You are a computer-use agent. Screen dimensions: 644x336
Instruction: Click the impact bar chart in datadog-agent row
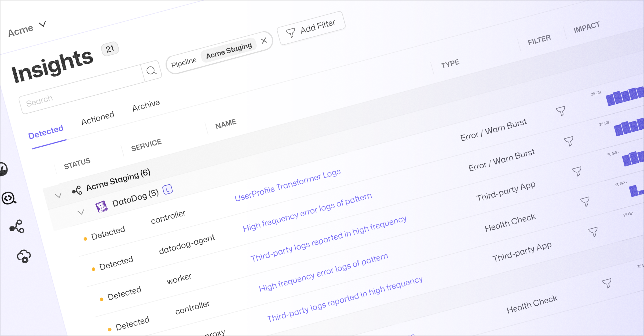(x=629, y=127)
